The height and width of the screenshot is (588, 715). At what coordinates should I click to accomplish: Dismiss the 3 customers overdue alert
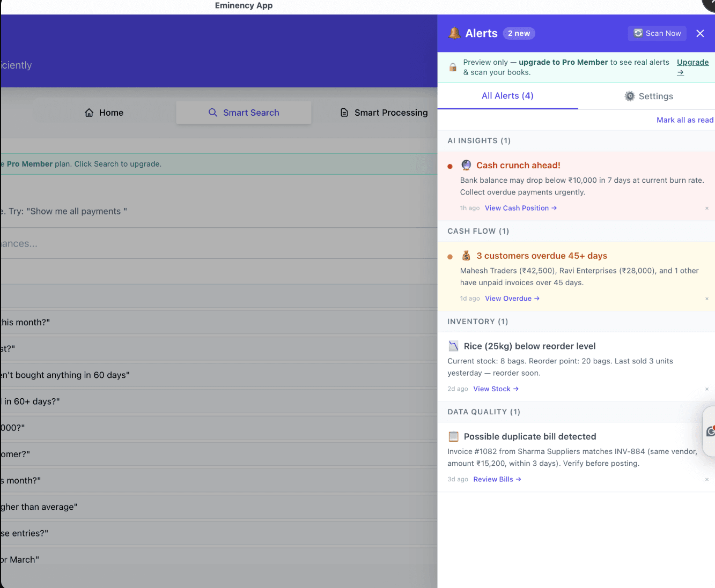[706, 299]
